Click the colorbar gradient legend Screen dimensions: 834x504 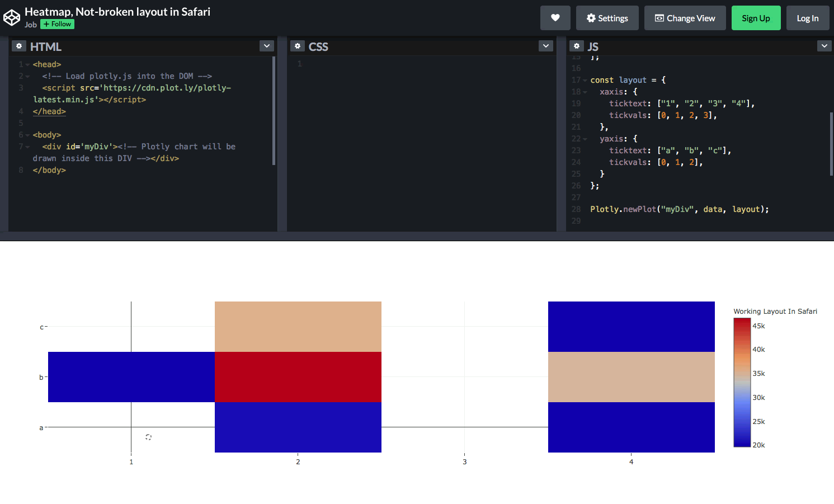pos(742,383)
